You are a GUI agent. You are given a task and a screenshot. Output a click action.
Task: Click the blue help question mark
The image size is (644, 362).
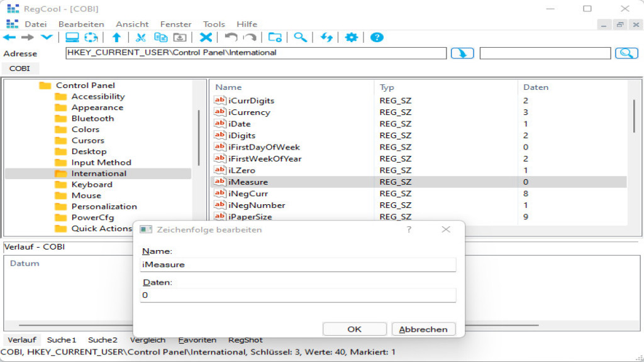(x=377, y=38)
